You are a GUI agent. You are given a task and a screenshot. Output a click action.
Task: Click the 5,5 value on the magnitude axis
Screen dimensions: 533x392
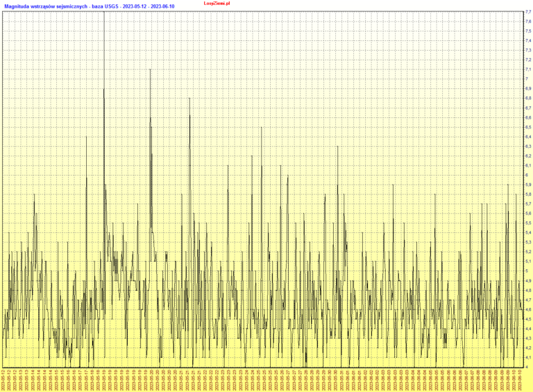528,223
